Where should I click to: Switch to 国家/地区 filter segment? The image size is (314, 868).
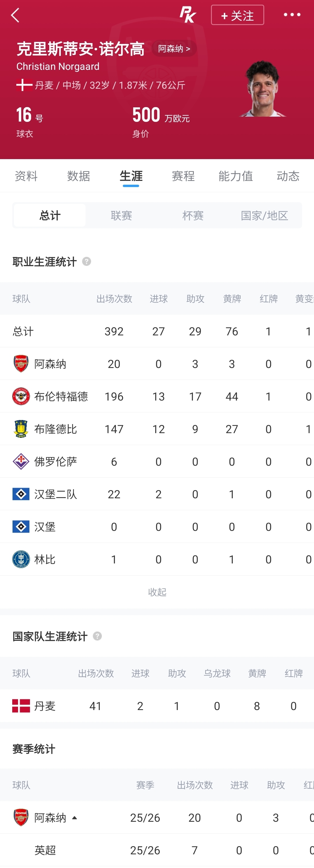265,215
